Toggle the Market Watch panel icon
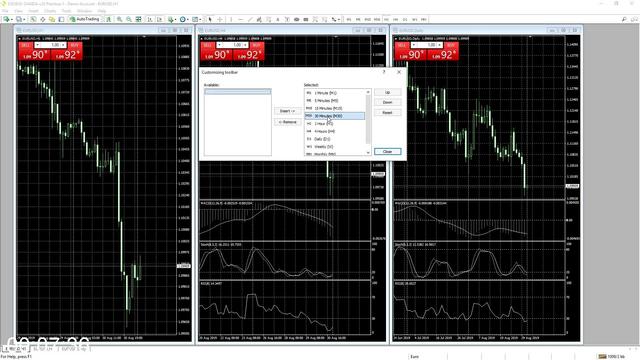The image size is (640, 360). click(x=33, y=19)
